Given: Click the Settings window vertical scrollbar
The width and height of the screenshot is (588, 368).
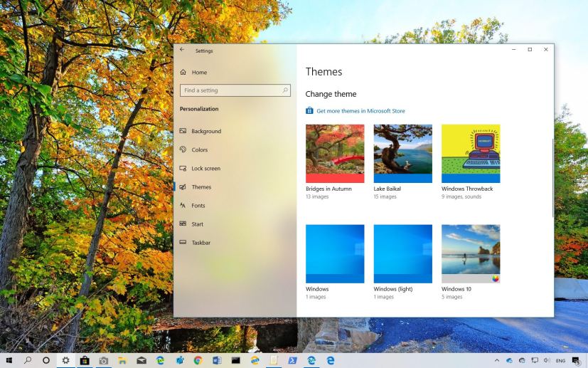Looking at the screenshot, I should (552, 179).
